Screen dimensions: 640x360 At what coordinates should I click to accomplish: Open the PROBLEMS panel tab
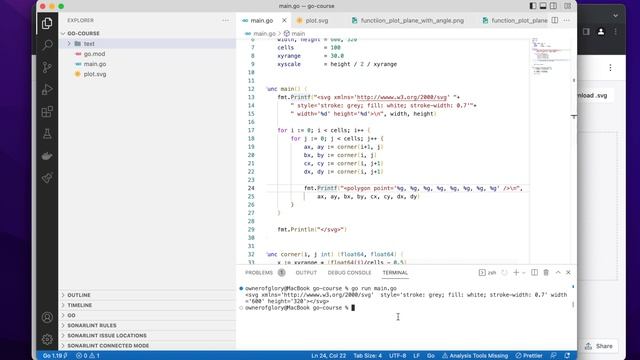[265, 273]
